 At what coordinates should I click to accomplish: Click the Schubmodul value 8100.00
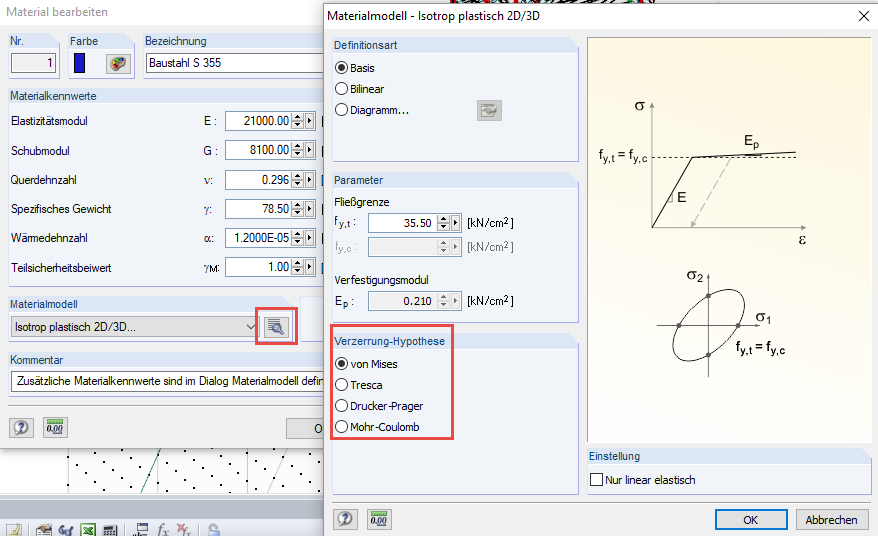coord(259,150)
